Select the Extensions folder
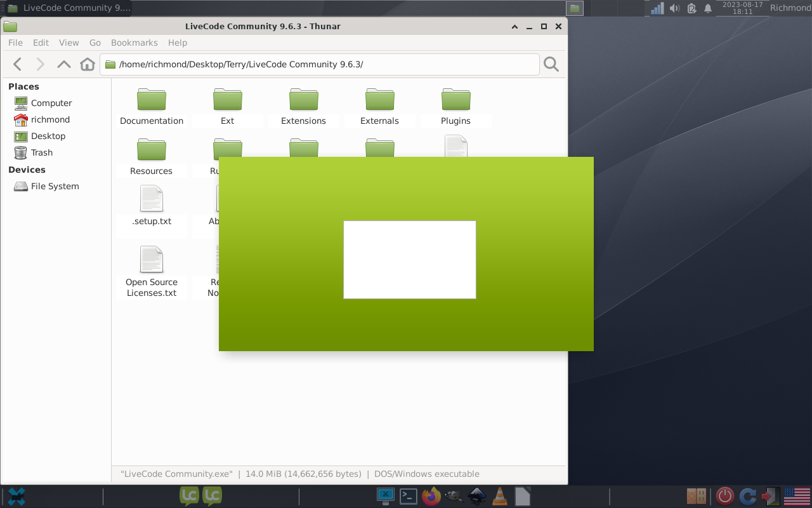The height and width of the screenshot is (508, 812). (x=304, y=107)
